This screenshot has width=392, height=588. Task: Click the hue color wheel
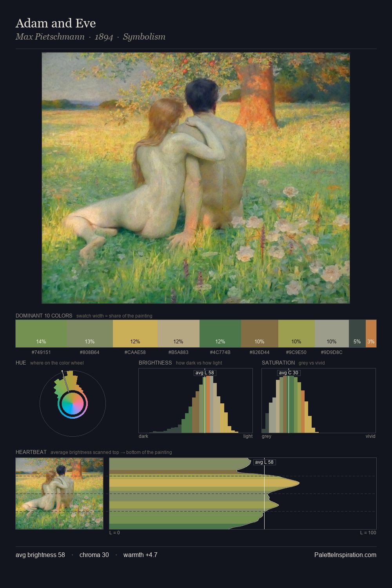73,403
